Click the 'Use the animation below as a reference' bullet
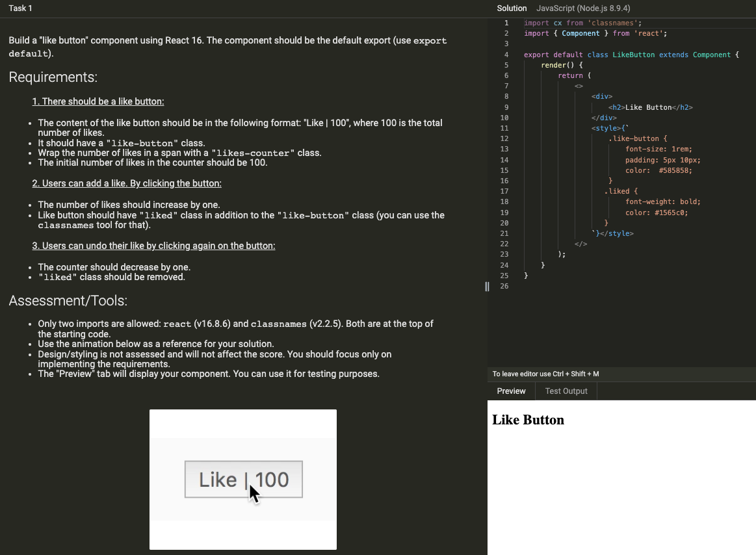This screenshot has width=756, height=555. tap(156, 344)
